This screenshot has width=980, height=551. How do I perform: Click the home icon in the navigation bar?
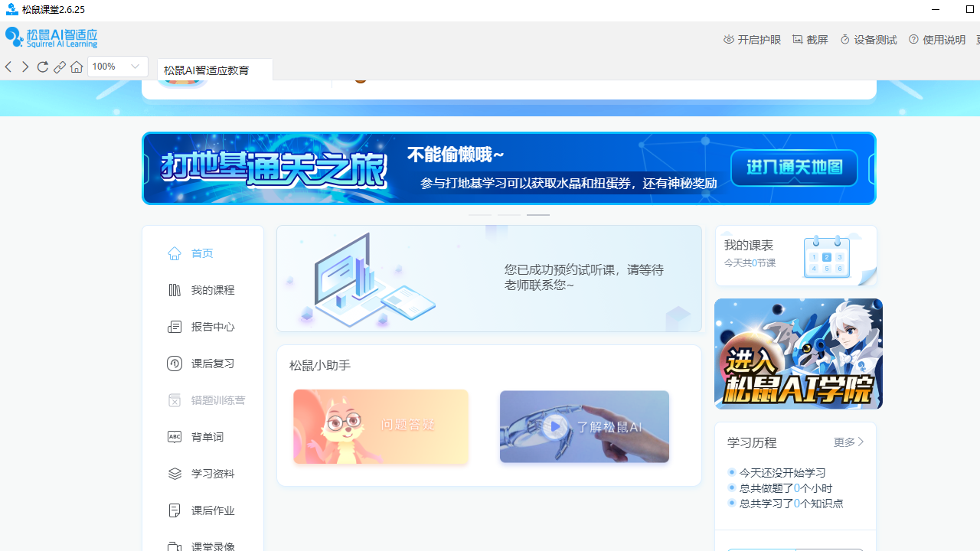click(x=76, y=67)
